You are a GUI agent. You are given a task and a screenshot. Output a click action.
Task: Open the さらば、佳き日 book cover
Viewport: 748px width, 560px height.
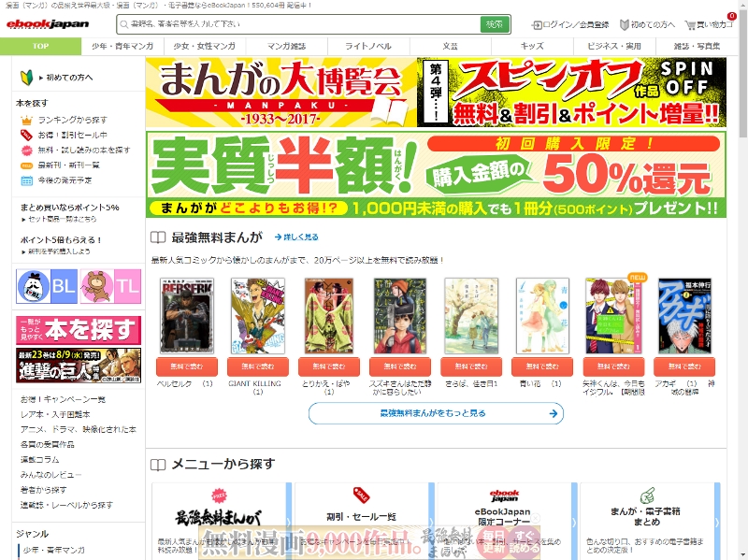[x=471, y=316]
